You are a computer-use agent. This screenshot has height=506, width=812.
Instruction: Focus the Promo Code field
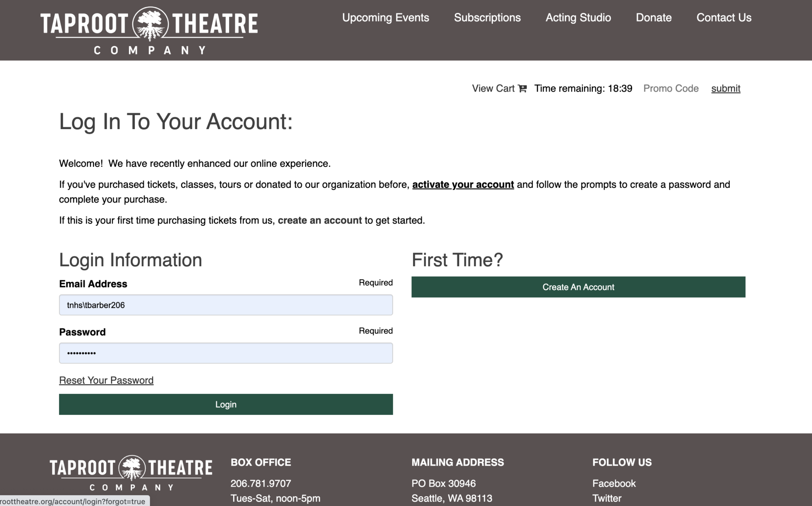coord(671,88)
